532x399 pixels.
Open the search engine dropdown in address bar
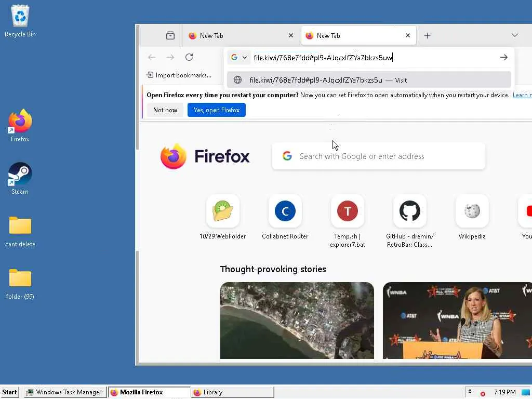coord(239,57)
